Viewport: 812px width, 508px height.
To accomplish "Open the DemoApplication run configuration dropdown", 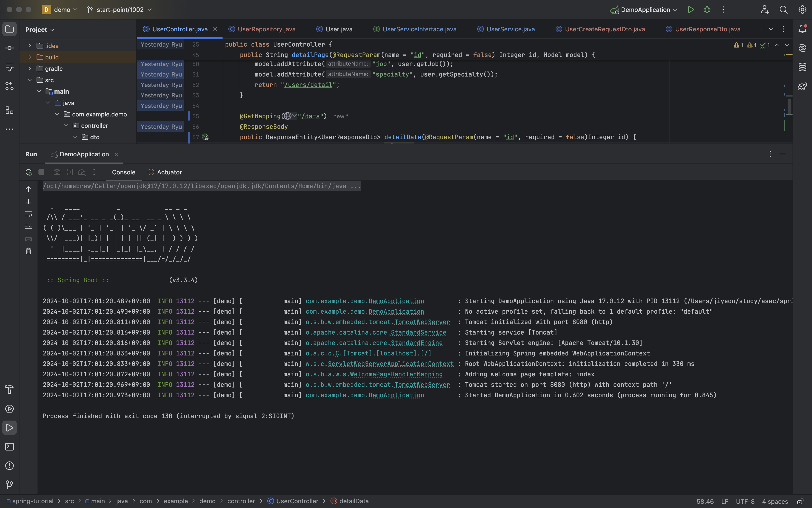I will coord(645,10).
